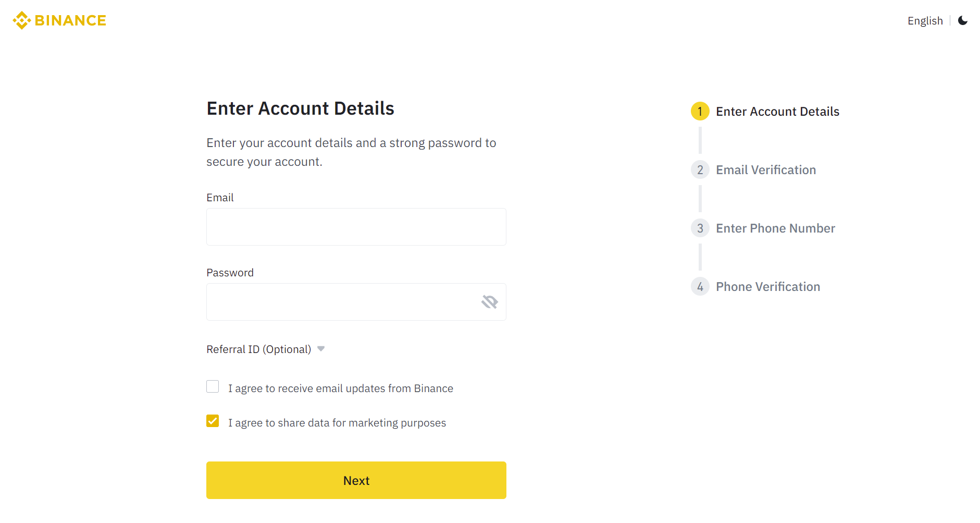980x523 pixels.
Task: Click the step 3 number circle
Action: click(700, 228)
